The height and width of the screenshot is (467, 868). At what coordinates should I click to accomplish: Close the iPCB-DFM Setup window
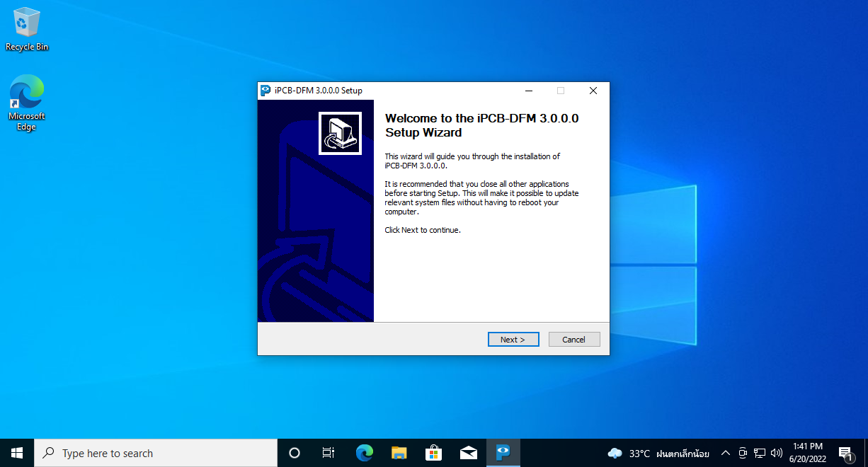[593, 91]
